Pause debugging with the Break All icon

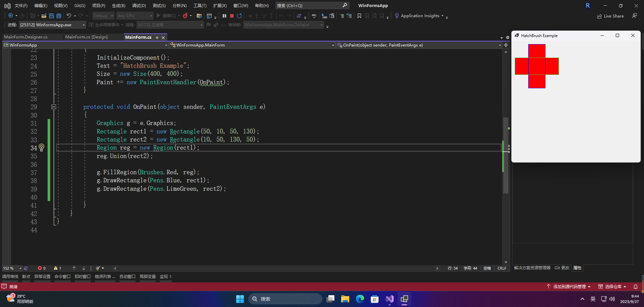tap(224, 16)
